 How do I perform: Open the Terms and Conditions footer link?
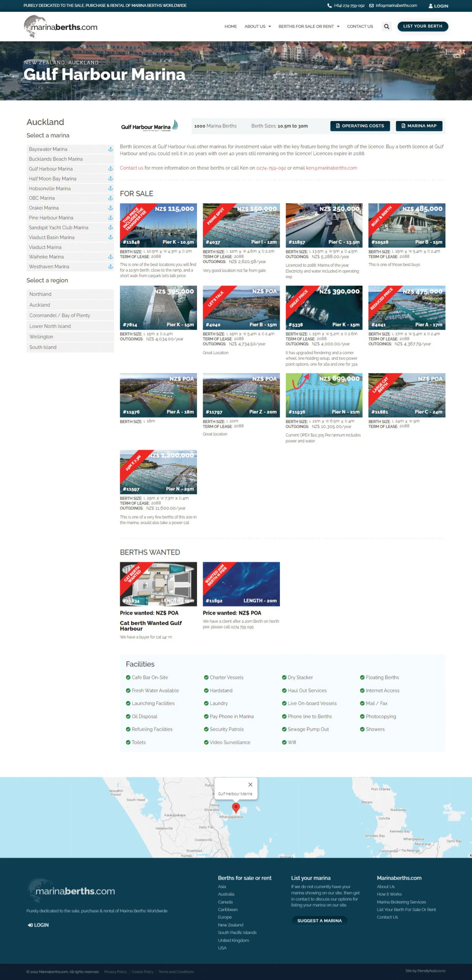pos(176,972)
